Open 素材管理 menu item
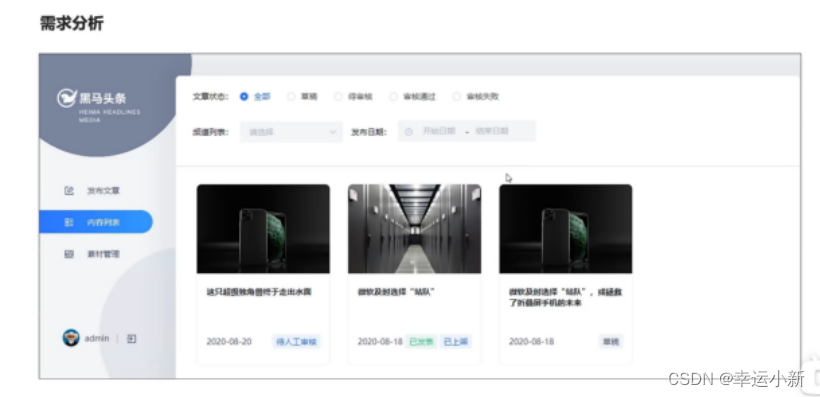This screenshot has height=397, width=820. tap(96, 254)
